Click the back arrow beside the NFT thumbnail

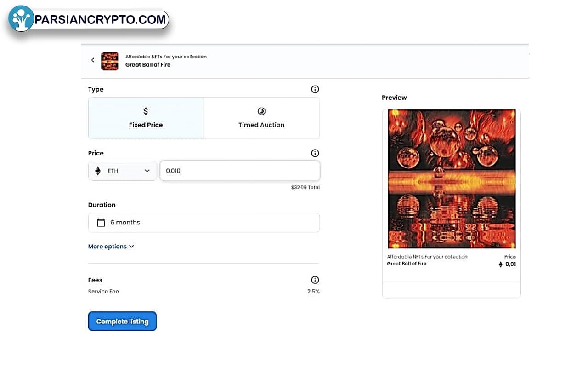[92, 60]
